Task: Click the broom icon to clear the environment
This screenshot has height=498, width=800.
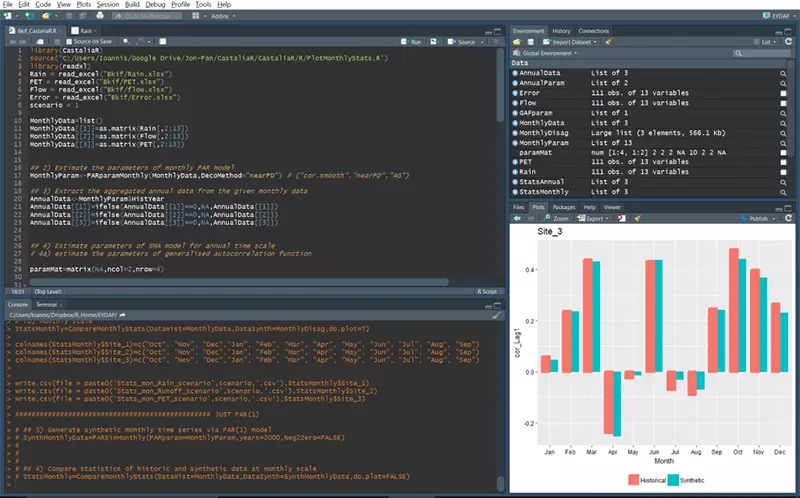Action: [x=608, y=42]
